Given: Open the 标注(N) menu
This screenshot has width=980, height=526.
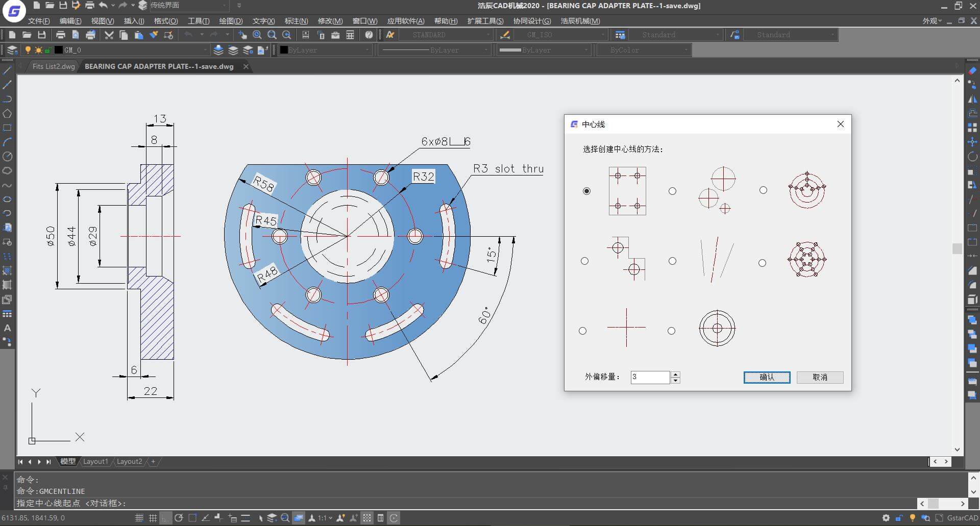Looking at the screenshot, I should coord(296,21).
